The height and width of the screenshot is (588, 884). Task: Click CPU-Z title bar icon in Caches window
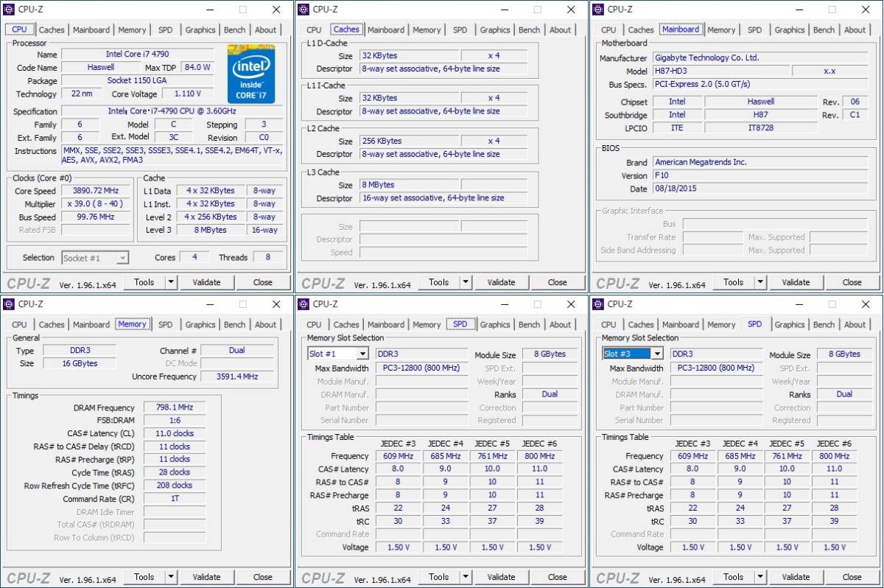(304, 10)
